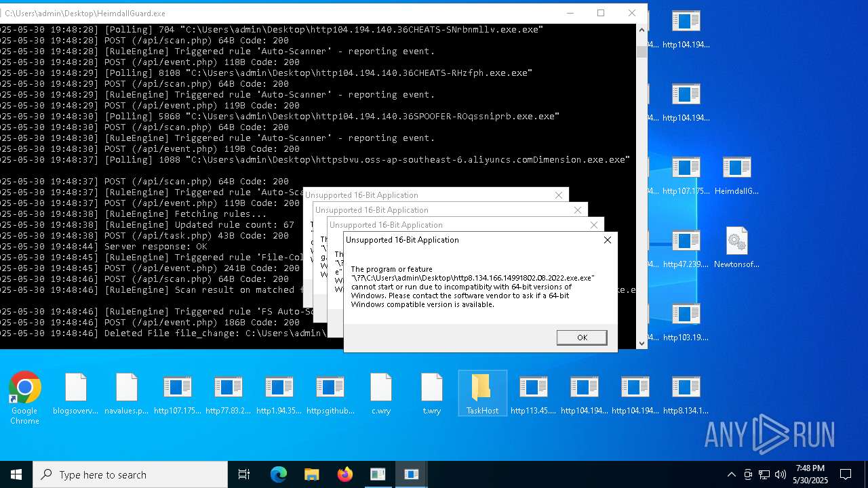Image resolution: width=868 pixels, height=488 pixels.
Task: Select the HeimdallG... desktop icon
Action: pyautogui.click(x=736, y=174)
